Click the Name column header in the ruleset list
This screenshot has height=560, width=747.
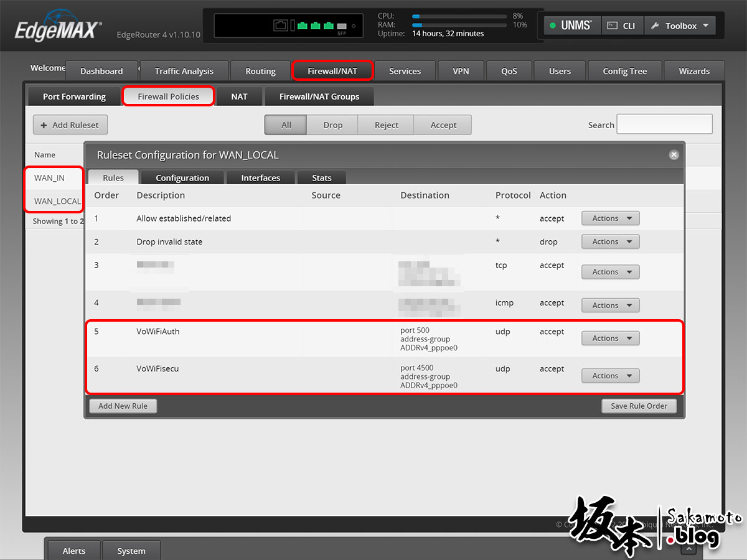pyautogui.click(x=45, y=155)
